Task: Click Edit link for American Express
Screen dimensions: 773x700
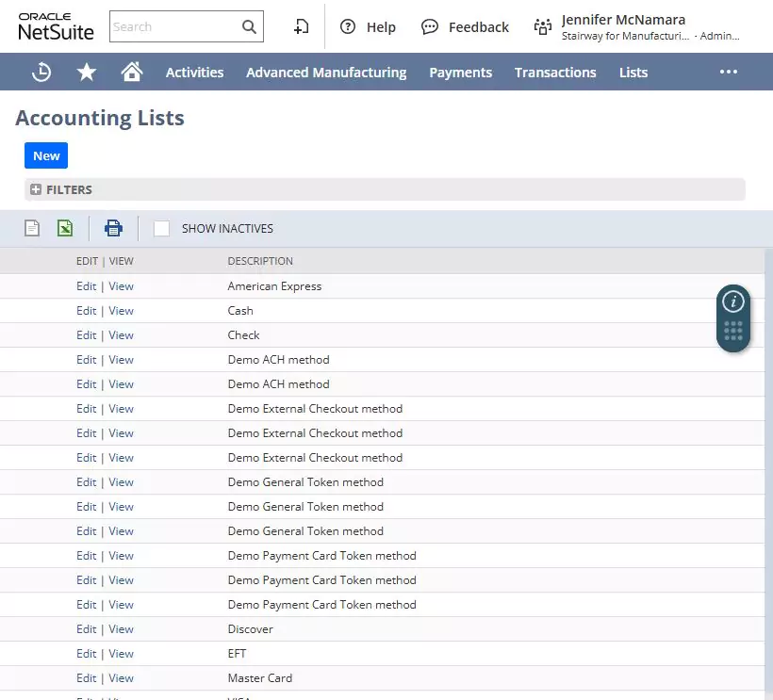Action: 87,286
